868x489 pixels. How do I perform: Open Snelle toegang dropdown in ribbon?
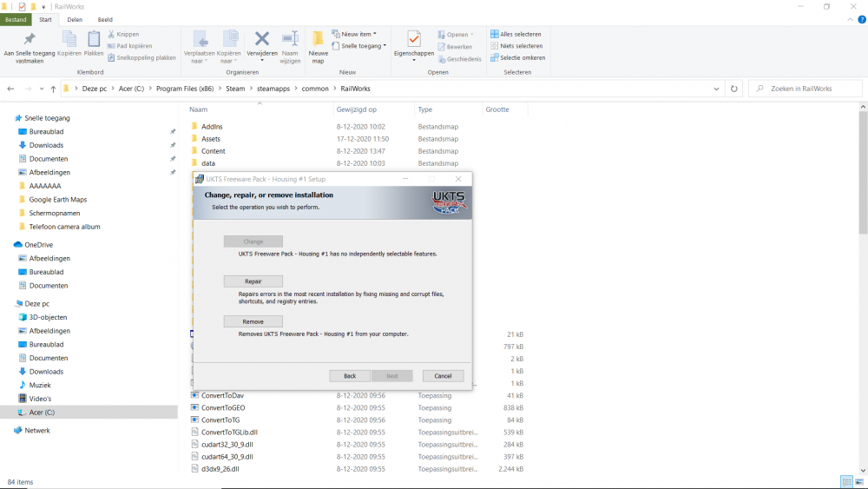[x=358, y=46]
